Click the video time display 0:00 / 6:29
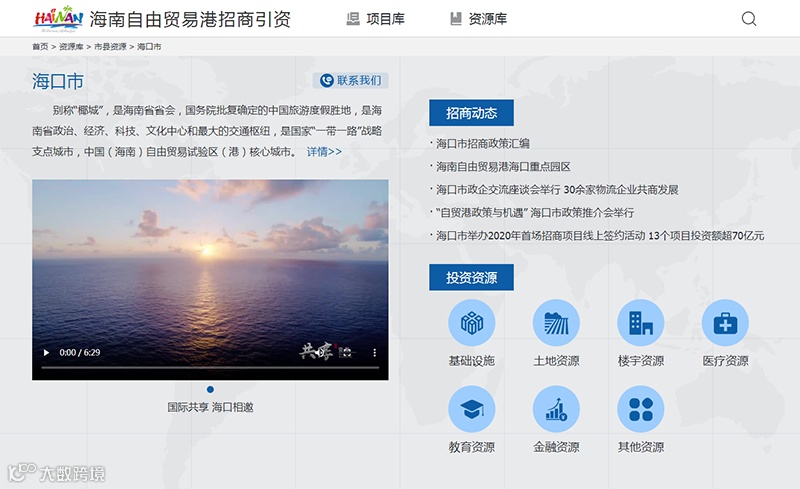800x489 pixels. pyautogui.click(x=80, y=352)
